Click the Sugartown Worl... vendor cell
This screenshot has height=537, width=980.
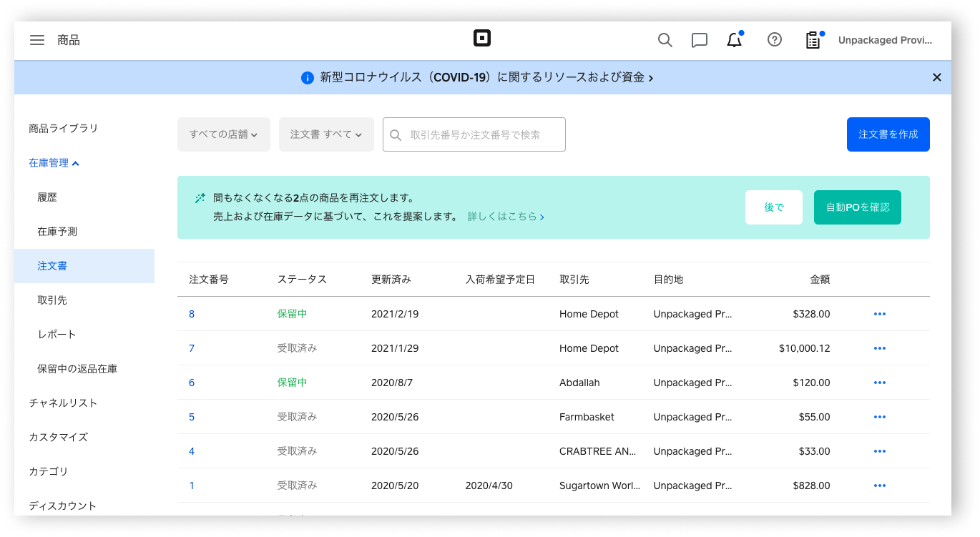pos(599,486)
